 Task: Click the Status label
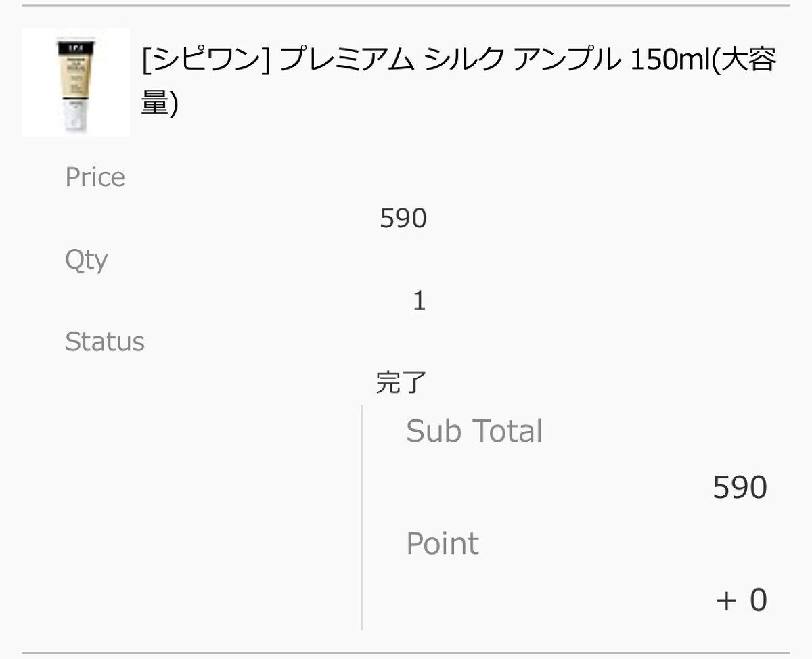[104, 342]
